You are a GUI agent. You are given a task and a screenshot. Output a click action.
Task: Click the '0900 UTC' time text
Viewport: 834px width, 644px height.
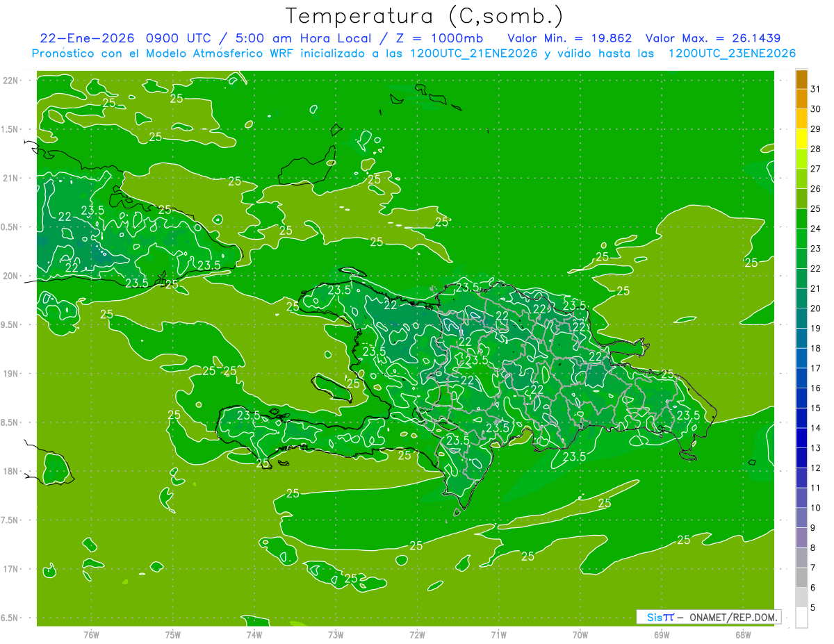click(179, 38)
